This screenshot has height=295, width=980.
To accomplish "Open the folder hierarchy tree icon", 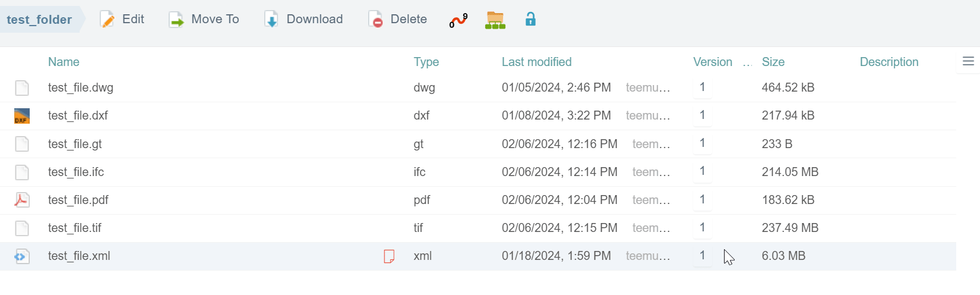I will coord(495,20).
